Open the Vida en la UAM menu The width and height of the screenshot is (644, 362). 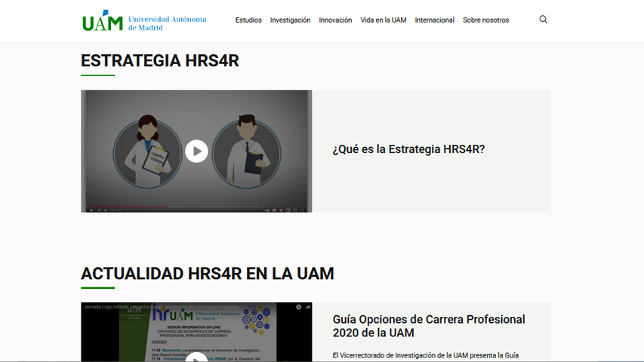coord(384,20)
